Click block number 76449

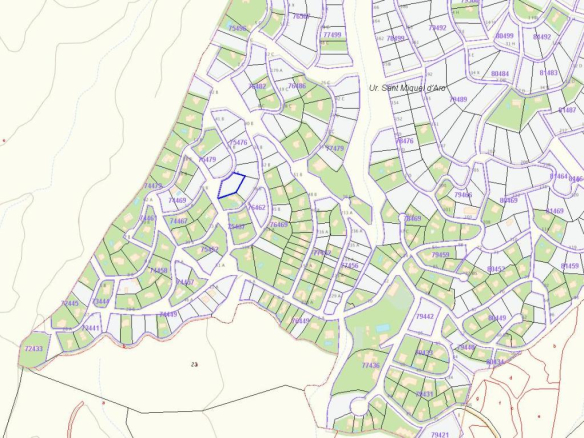tap(300, 321)
